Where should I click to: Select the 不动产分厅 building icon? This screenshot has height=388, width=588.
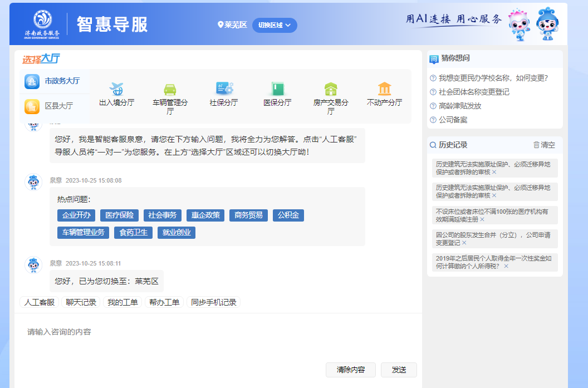[x=384, y=89]
